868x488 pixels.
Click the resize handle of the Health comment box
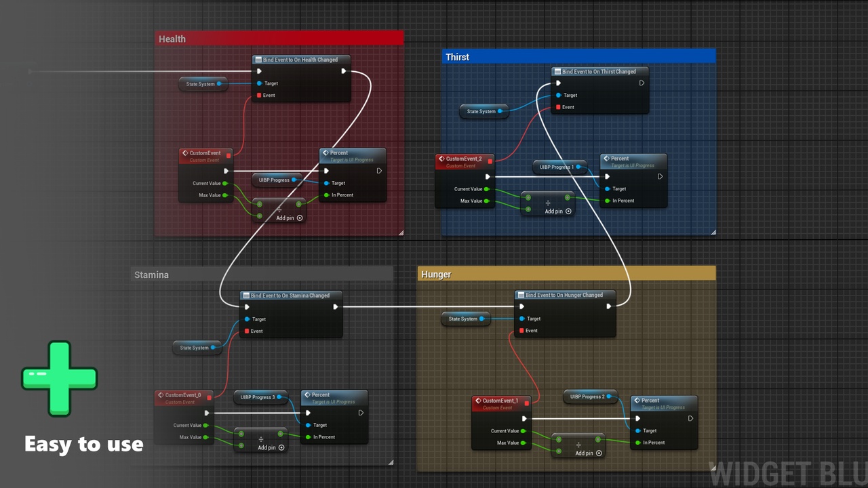[x=401, y=232]
